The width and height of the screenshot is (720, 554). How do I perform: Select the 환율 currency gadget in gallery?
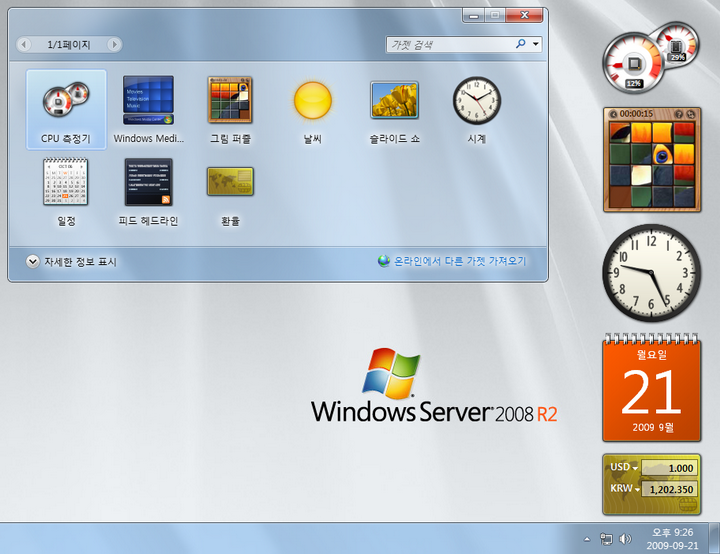[x=230, y=181]
